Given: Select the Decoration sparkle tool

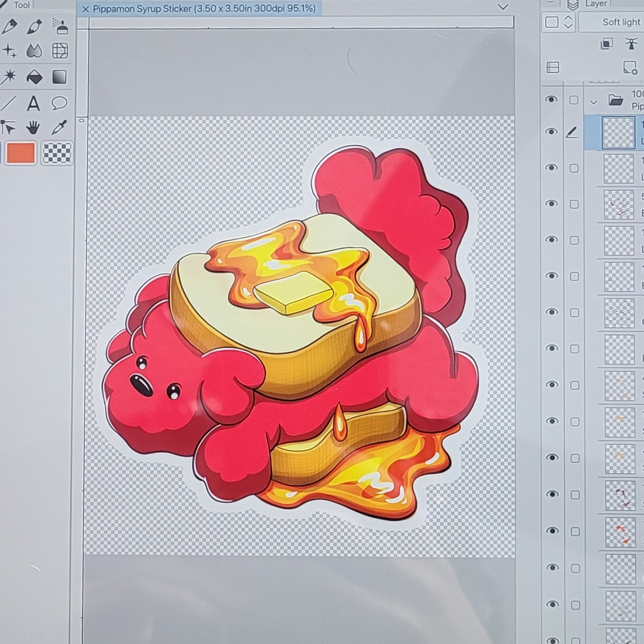Looking at the screenshot, I should pos(9,51).
